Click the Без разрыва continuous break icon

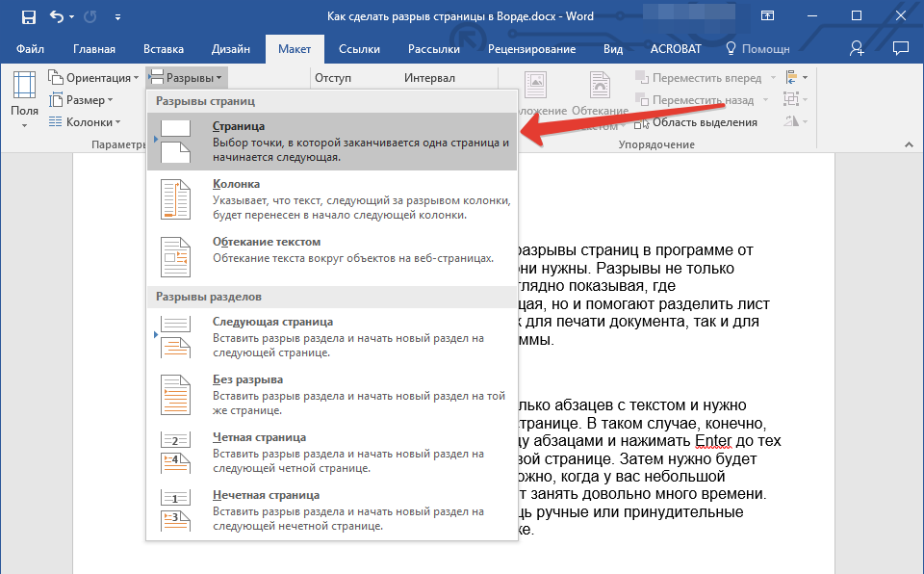[175, 393]
